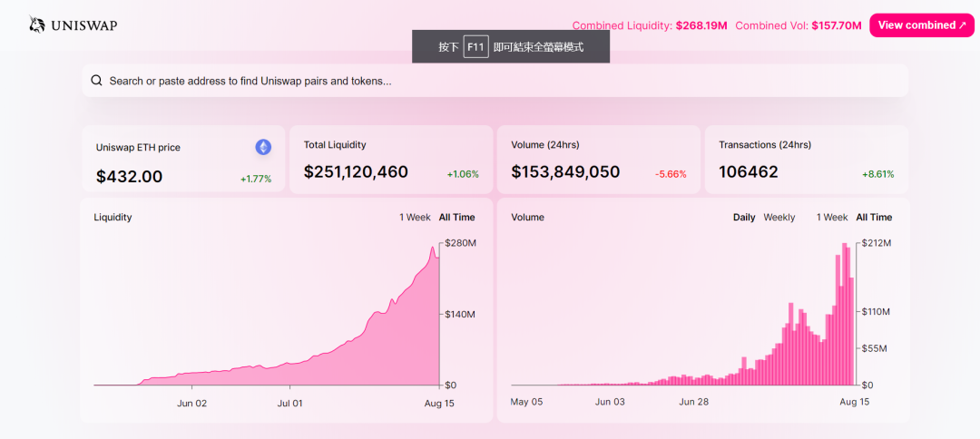980x439 pixels.
Task: Switch Volume chart to Weekly
Action: click(779, 218)
